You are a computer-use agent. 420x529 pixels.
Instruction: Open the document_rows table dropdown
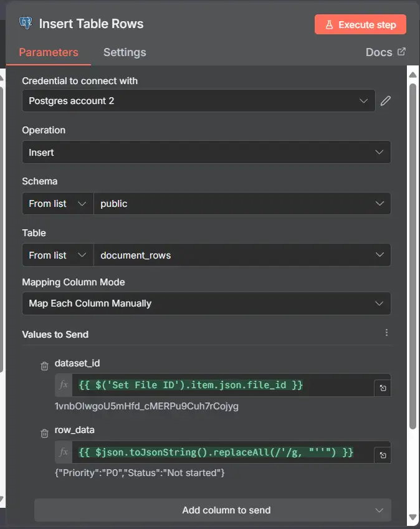click(243, 255)
